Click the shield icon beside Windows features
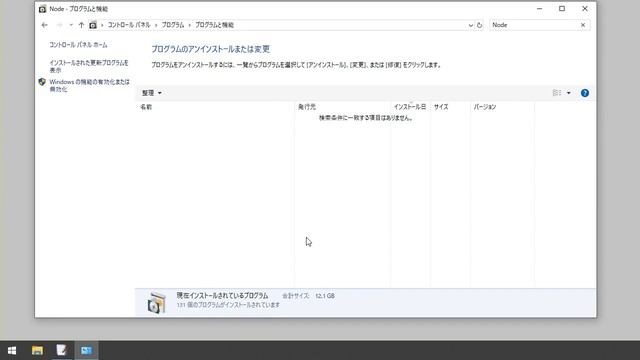 [42, 82]
